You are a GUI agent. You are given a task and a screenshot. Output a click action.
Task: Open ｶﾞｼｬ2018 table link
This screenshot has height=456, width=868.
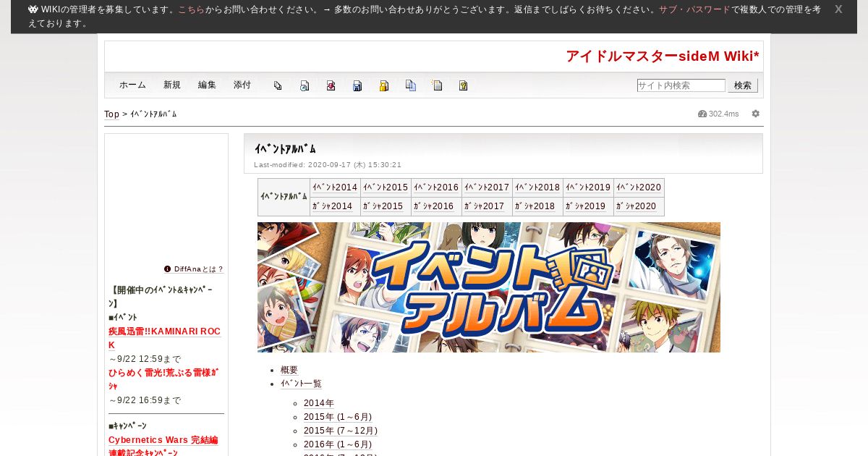535,206
